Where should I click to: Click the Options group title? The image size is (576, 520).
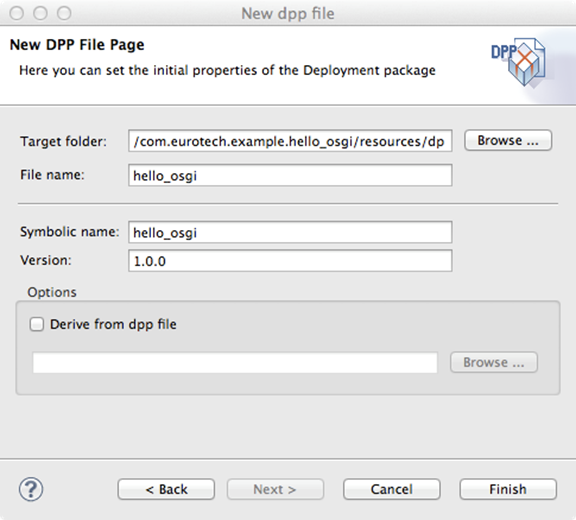click(52, 292)
